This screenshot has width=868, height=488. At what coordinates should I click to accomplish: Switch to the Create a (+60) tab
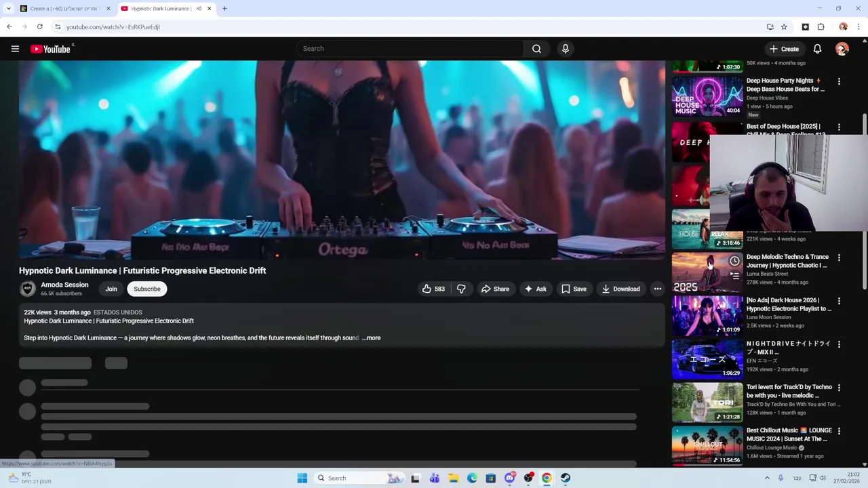(64, 9)
